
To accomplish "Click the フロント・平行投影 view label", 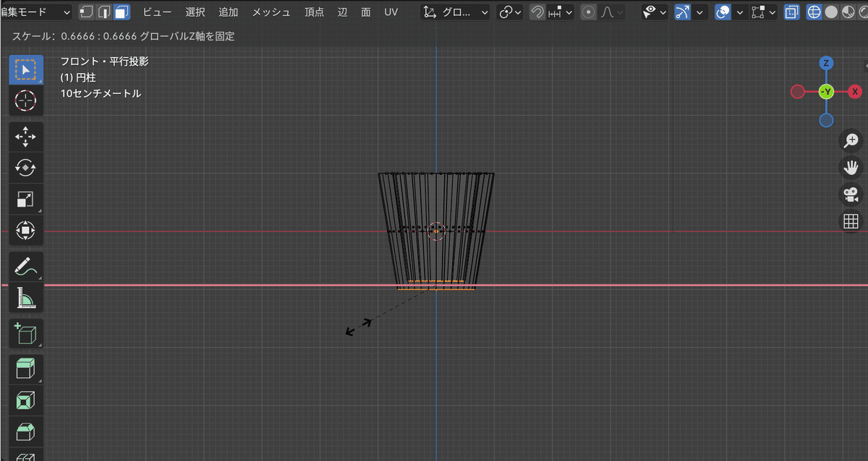I will [104, 62].
